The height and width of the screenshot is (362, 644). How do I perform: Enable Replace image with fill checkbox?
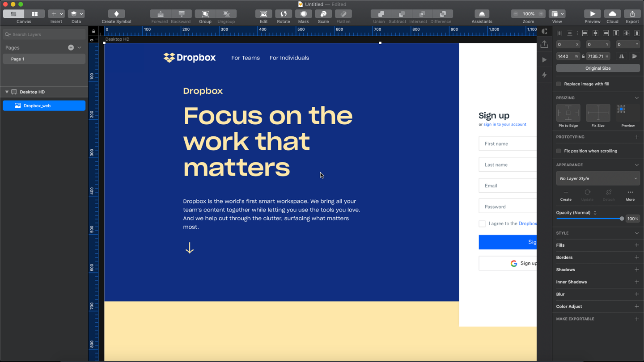pyautogui.click(x=559, y=84)
